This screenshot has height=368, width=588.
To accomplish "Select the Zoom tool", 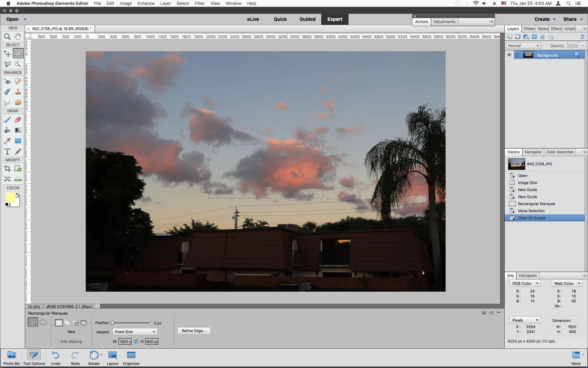I will point(7,37).
